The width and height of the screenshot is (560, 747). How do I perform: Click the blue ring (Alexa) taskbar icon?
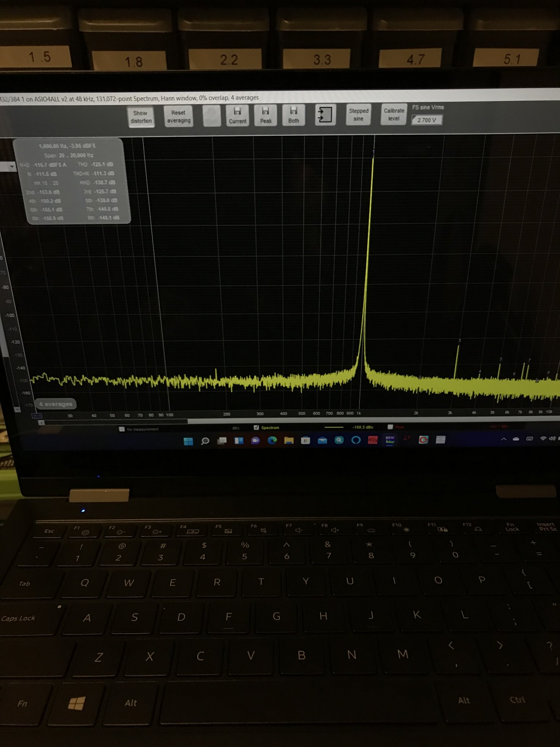click(356, 440)
